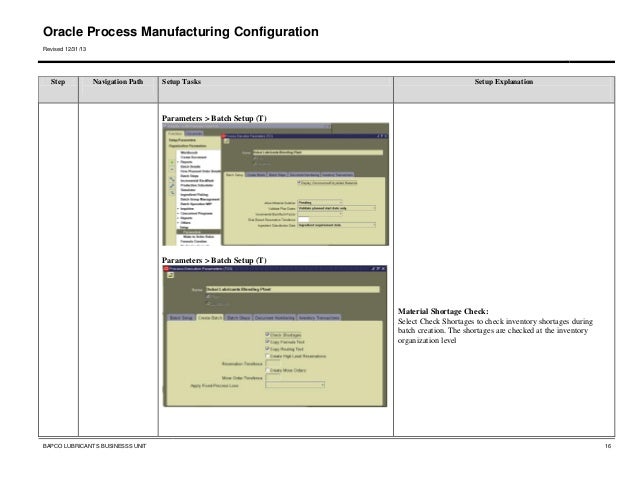This screenshot has height=493, width=638.
Task: Select Incremental Backflush in the navigator tree
Action: (x=197, y=181)
